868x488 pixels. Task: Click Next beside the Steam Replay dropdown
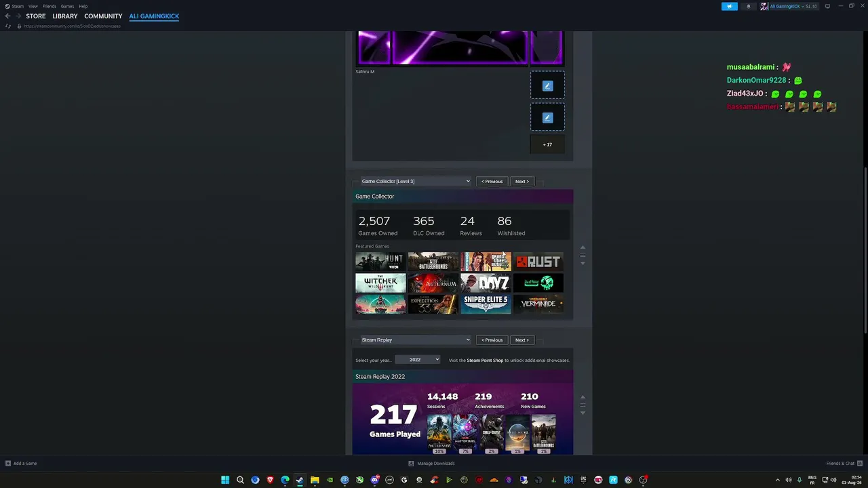[522, 340]
